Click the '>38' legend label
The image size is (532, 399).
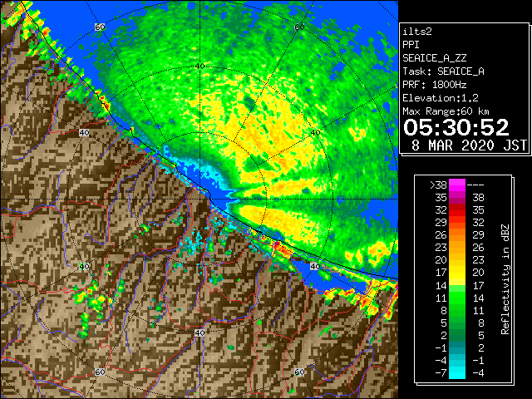point(438,185)
